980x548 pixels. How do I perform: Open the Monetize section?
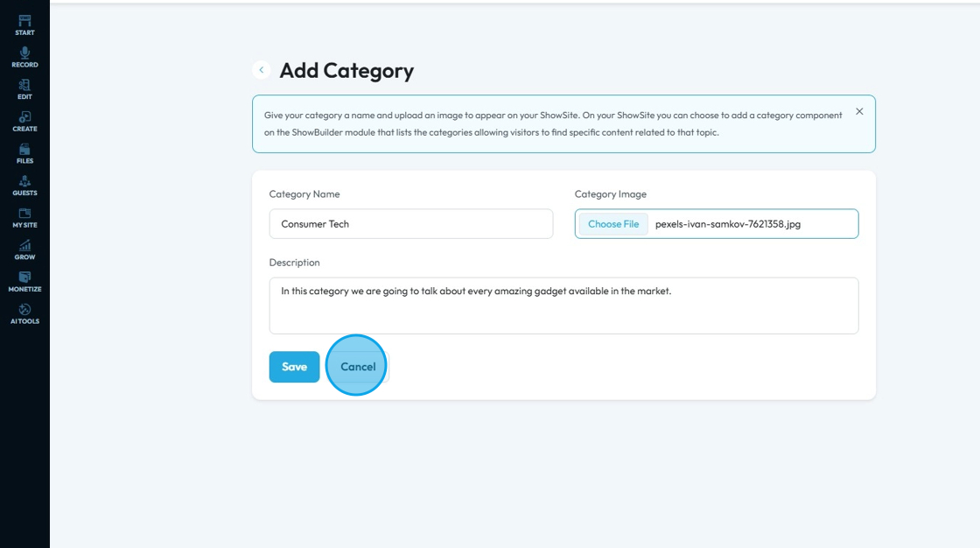[24, 282]
